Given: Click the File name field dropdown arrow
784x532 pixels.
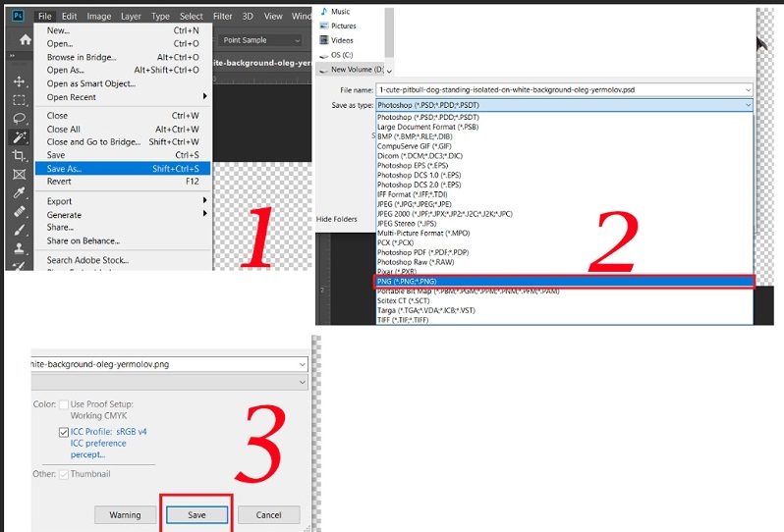Looking at the screenshot, I should (x=748, y=90).
